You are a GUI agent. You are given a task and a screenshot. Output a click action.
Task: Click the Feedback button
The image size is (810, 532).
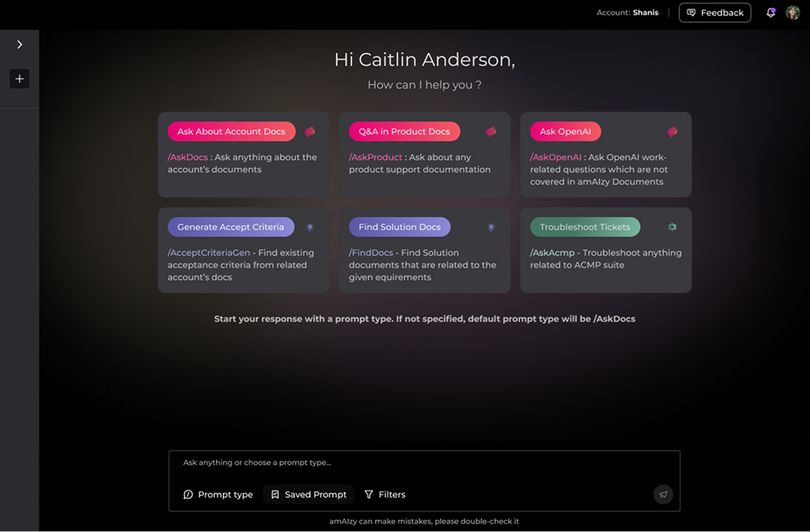pyautogui.click(x=715, y=12)
